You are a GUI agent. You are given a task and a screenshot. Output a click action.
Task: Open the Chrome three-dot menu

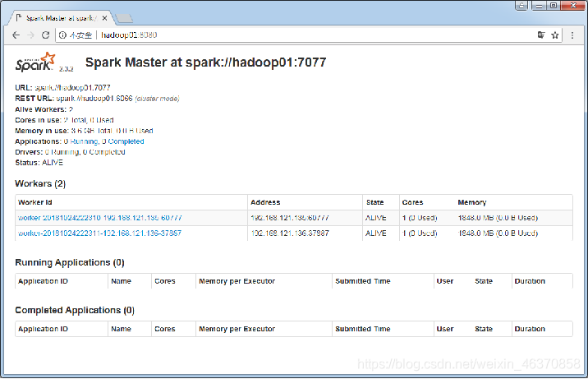(x=572, y=35)
